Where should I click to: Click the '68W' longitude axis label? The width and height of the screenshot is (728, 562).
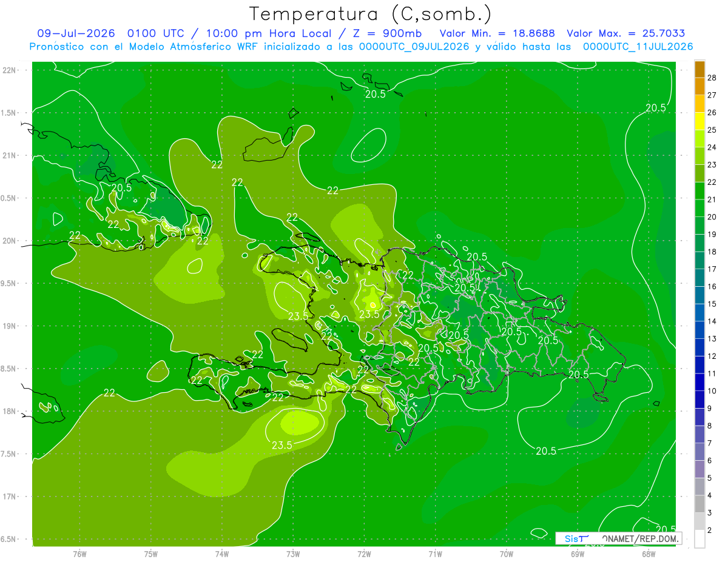tap(648, 554)
